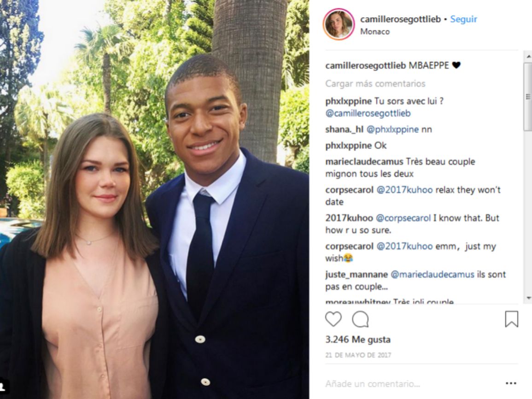This screenshot has width=532, height=399.
Task: Open camillerosegottlieb username in header
Action: click(400, 19)
